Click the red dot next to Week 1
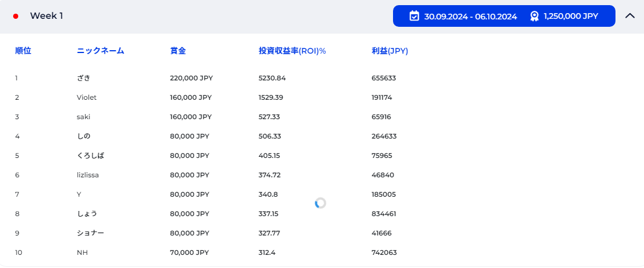 pos(16,16)
